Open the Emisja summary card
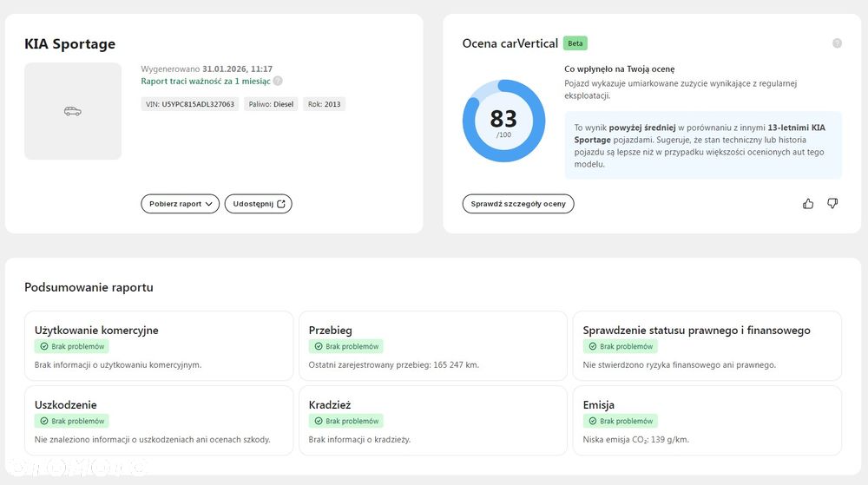The width and height of the screenshot is (868, 485). (707, 420)
